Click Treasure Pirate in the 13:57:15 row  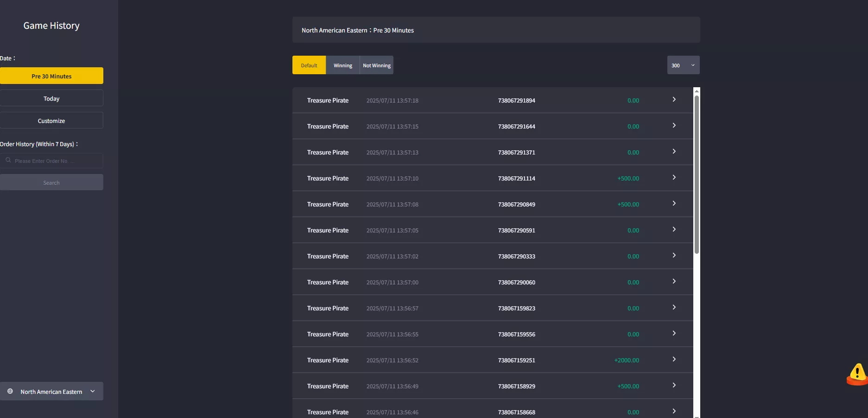(328, 126)
